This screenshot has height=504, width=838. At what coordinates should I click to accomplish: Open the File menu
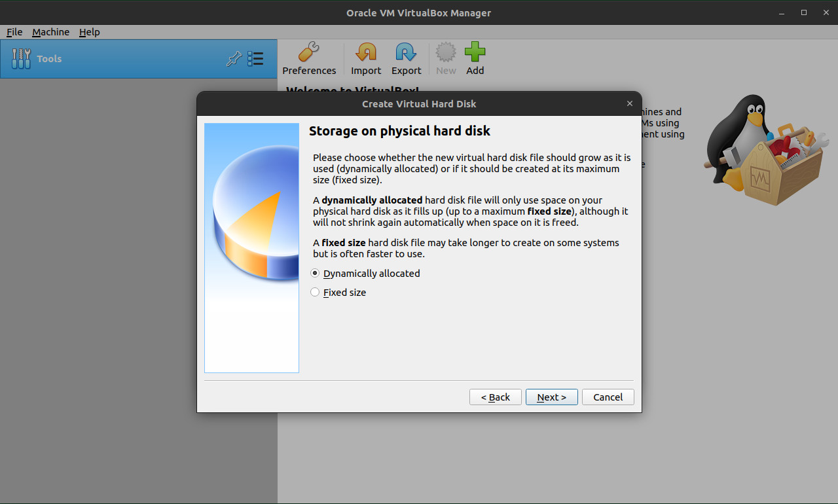pyautogui.click(x=14, y=32)
